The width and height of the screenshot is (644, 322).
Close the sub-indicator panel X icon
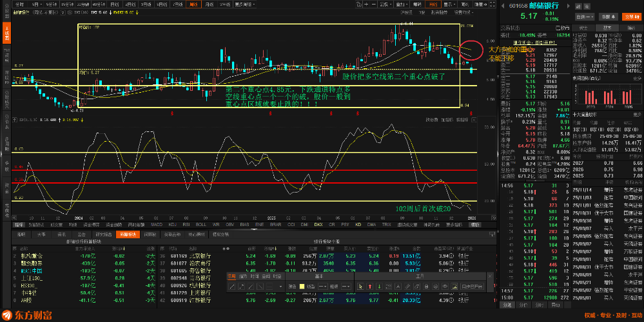coord(474,120)
